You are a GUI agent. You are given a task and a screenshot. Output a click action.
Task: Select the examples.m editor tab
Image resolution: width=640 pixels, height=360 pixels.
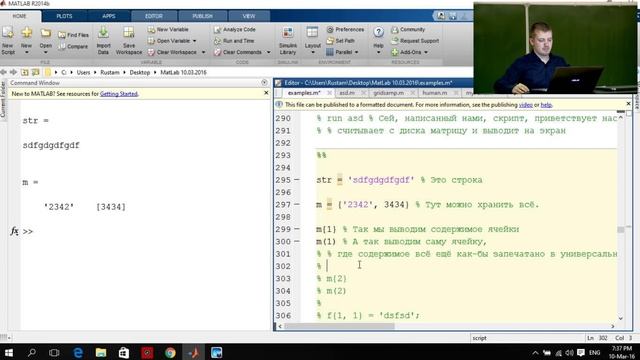point(304,93)
